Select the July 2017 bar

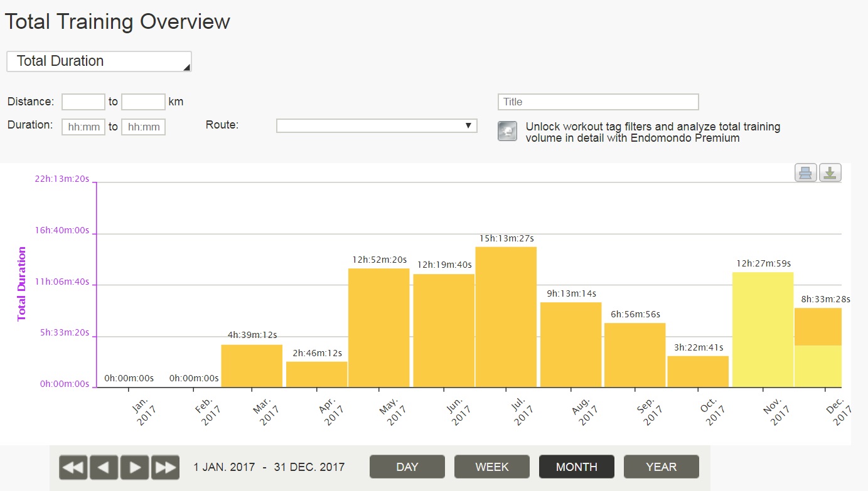click(506, 317)
